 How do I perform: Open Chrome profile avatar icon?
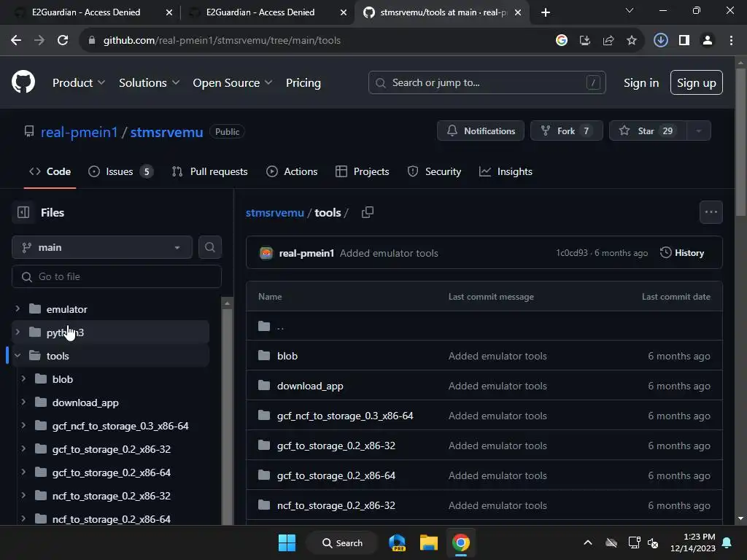pos(708,41)
